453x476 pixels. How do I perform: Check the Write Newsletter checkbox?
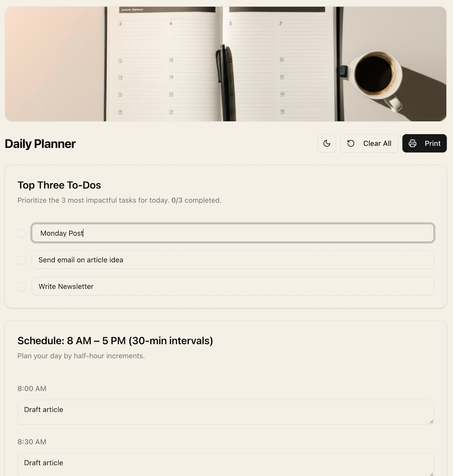[21, 287]
